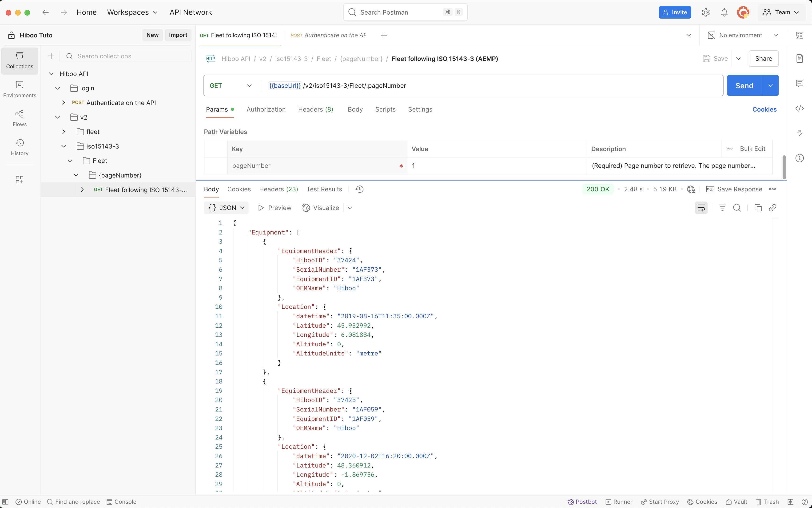The width and height of the screenshot is (812, 508).
Task: Open the Documentation icon in right sidebar
Action: (x=800, y=58)
